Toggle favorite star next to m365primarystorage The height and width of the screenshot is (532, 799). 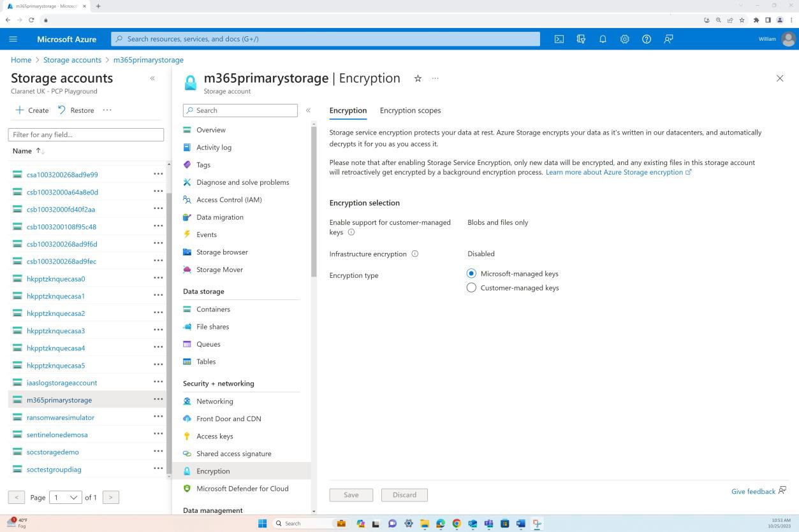pos(418,78)
